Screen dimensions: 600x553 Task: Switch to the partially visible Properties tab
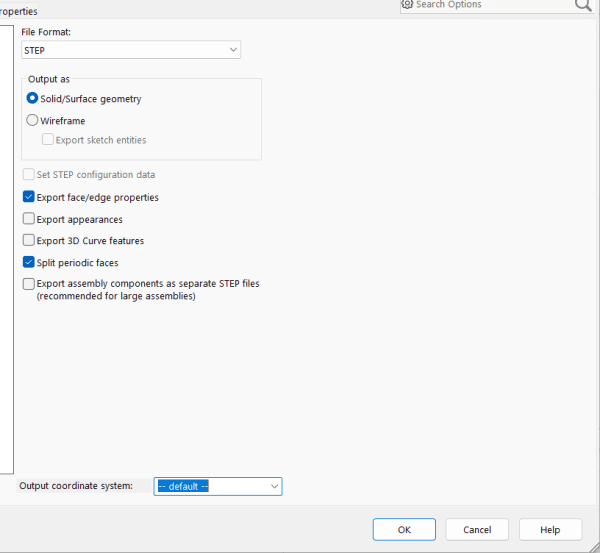click(x=18, y=11)
